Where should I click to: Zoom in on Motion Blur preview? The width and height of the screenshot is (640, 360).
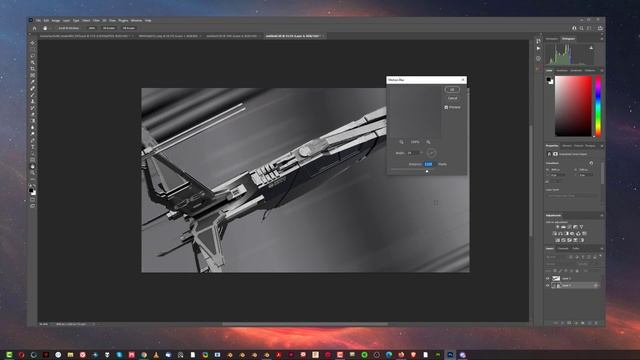428,142
